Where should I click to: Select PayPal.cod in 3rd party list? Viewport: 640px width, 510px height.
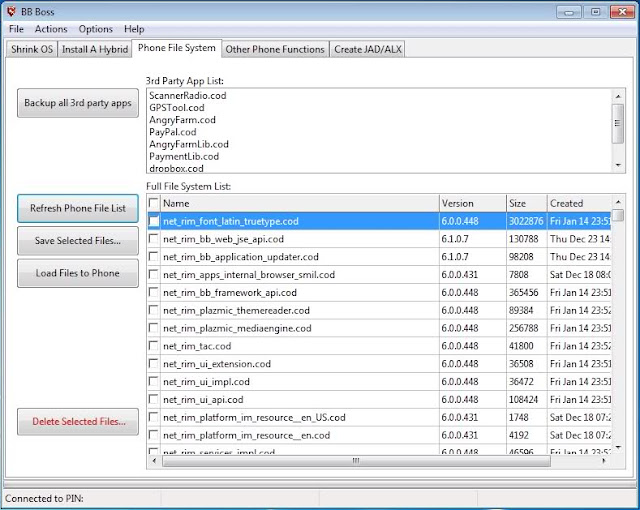click(x=173, y=132)
